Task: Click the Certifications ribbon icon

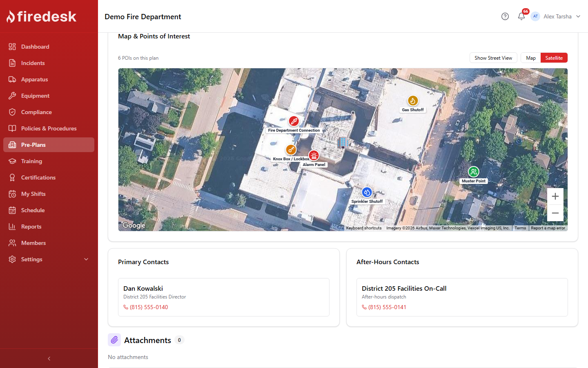Action: point(12,177)
